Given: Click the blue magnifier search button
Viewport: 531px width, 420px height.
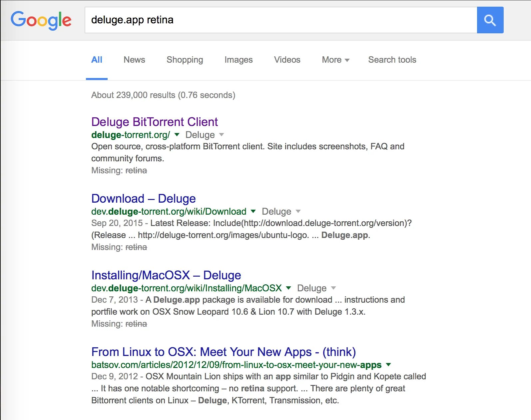Looking at the screenshot, I should click(490, 20).
